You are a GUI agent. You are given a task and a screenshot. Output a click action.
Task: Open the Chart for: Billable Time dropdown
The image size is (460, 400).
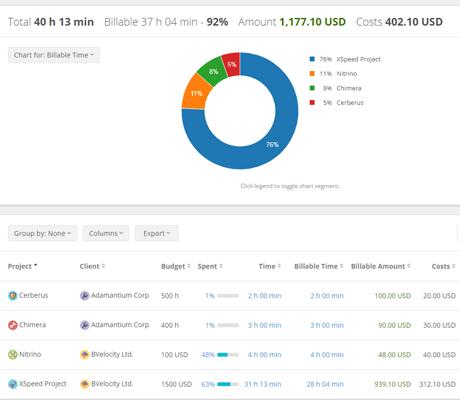click(x=54, y=55)
